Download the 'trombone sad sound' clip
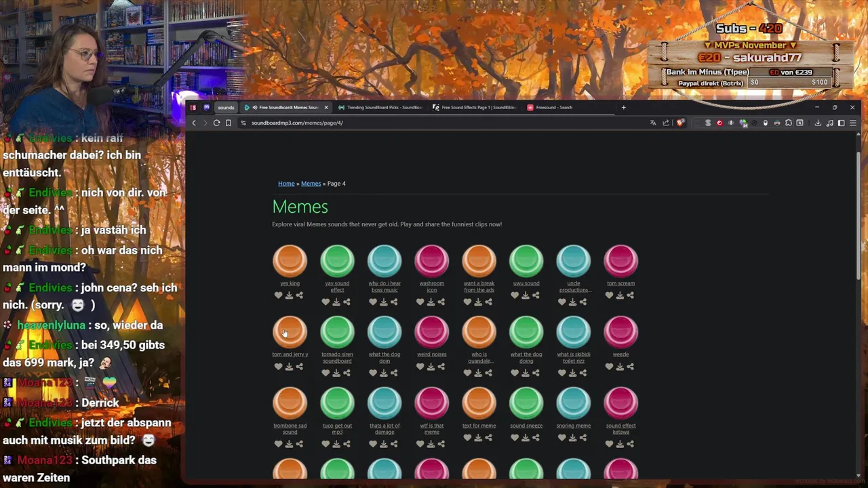The height and width of the screenshot is (488, 868). 289,445
